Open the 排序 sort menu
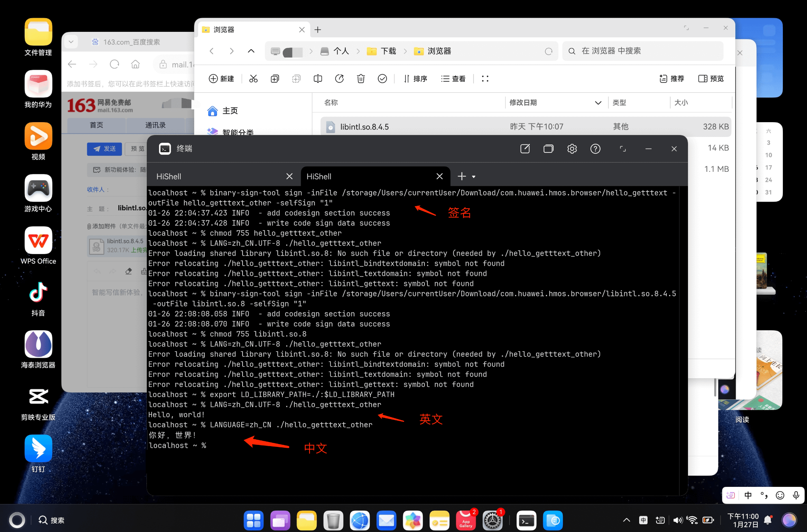 (x=416, y=79)
